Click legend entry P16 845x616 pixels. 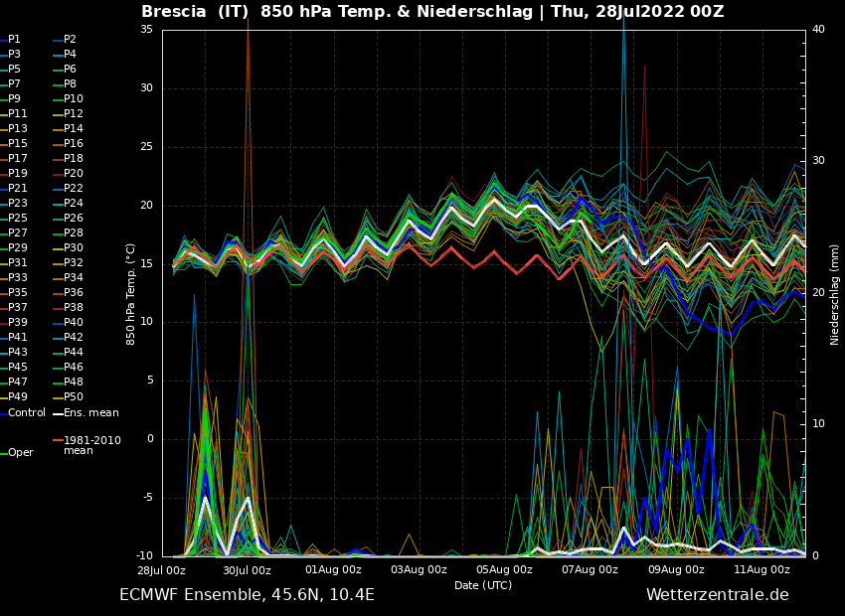pos(68,144)
